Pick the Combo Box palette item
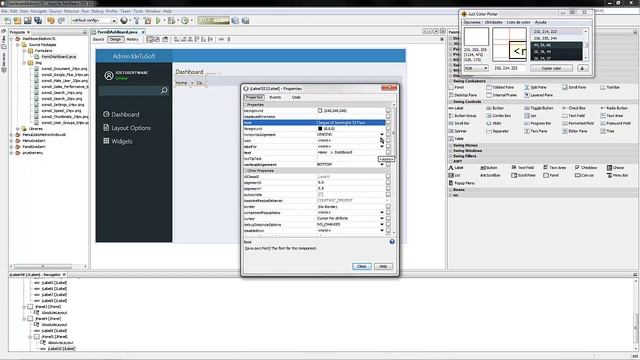 [498, 116]
